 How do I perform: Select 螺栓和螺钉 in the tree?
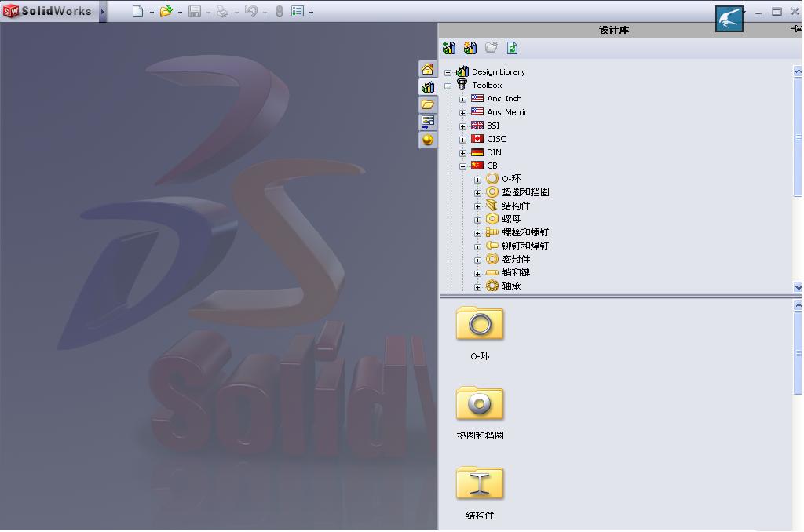tap(525, 232)
